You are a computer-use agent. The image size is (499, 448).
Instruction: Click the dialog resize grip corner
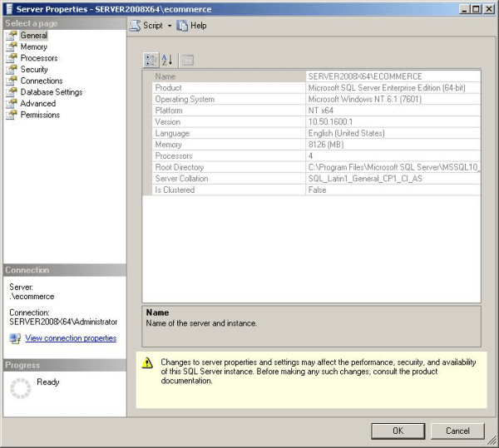pos(492,441)
